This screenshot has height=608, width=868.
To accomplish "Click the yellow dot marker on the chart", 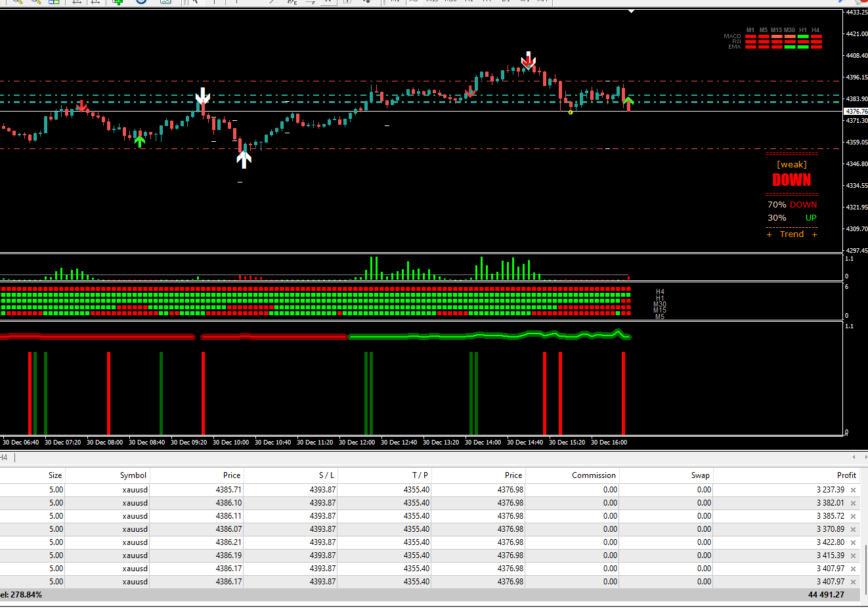I will tap(571, 112).
